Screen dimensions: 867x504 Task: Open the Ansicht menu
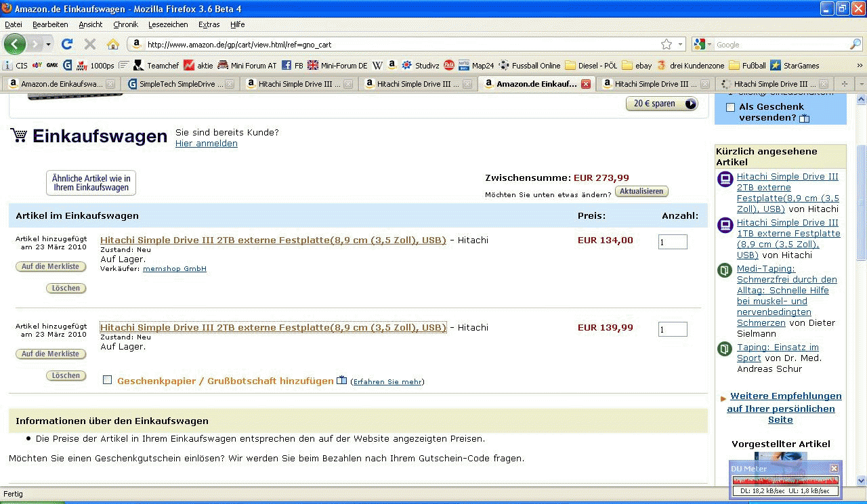tap(91, 24)
